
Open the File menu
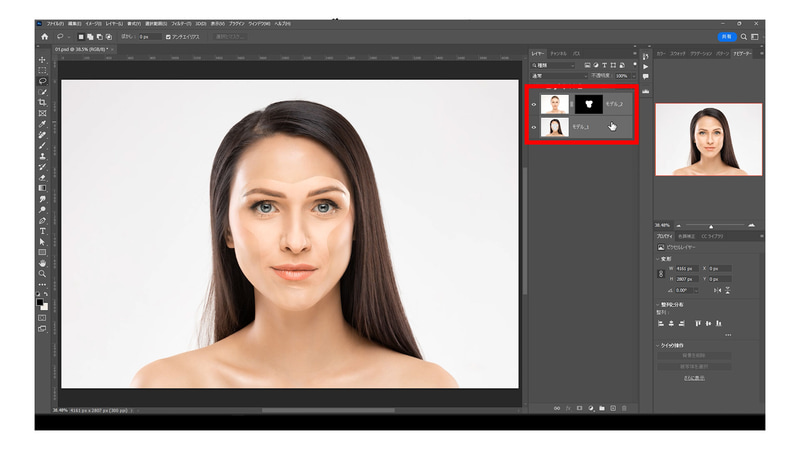point(55,24)
